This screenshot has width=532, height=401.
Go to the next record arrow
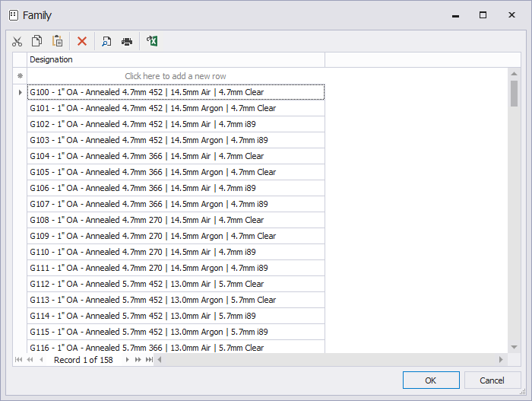[x=127, y=360]
